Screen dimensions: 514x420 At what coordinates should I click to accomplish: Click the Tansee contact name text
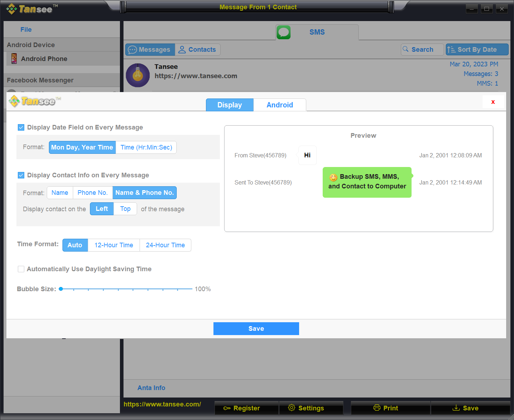click(x=166, y=67)
